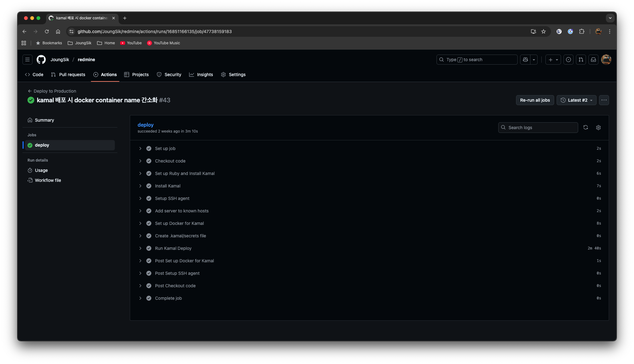Expand the Run Kamal Deploy step
634x364 pixels.
pos(369,248)
